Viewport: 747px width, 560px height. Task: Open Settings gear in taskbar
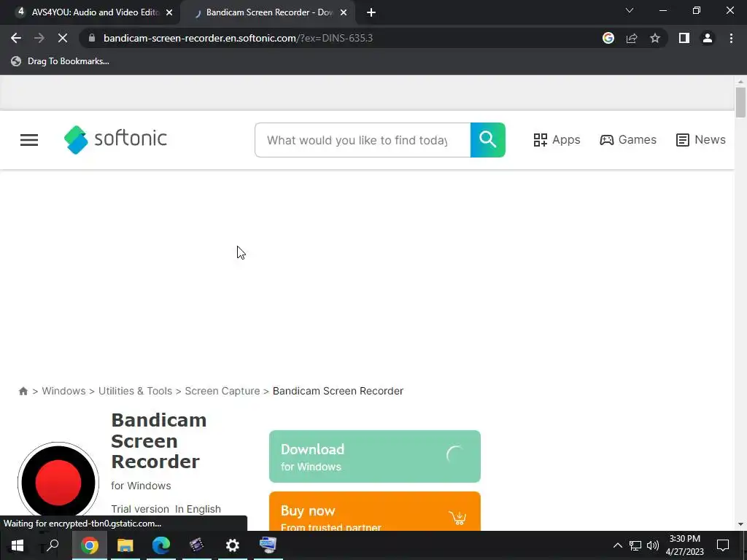233,545
